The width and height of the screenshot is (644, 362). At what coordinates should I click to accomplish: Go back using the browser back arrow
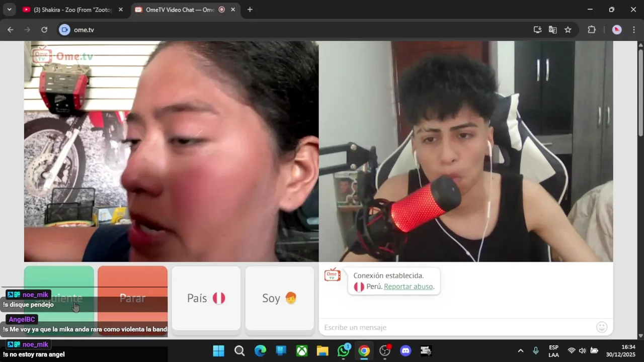pyautogui.click(x=10, y=30)
